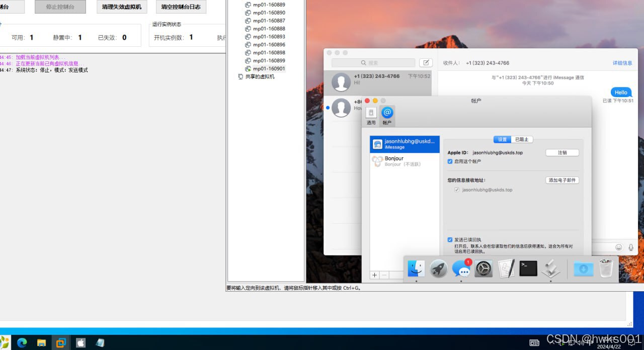Viewport: 644px width, 350px height.
Task: Open Finder from the macOS dock
Action: (x=416, y=269)
